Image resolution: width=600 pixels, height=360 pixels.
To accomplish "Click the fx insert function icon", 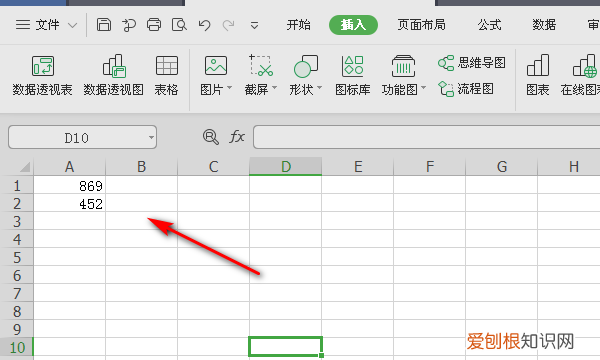I will tap(237, 137).
